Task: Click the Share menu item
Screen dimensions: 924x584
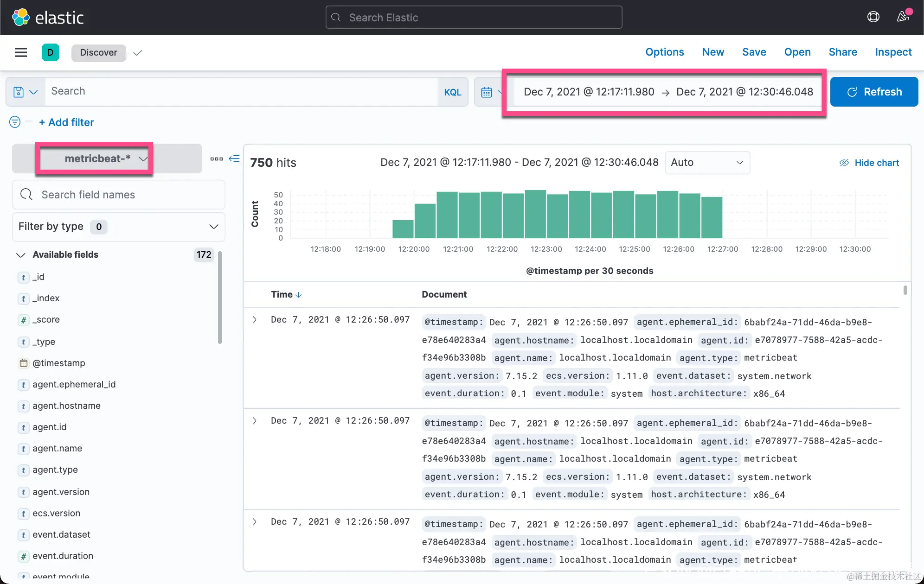Action: 842,52
